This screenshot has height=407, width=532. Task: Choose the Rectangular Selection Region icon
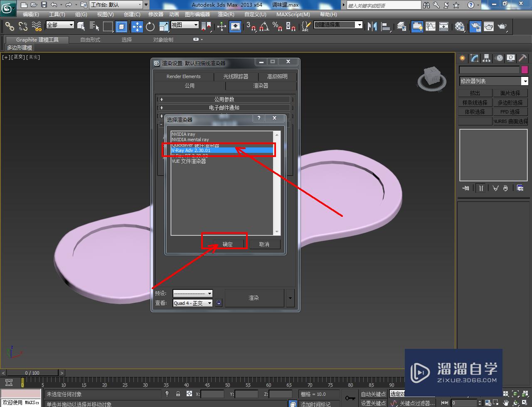[x=108, y=27]
